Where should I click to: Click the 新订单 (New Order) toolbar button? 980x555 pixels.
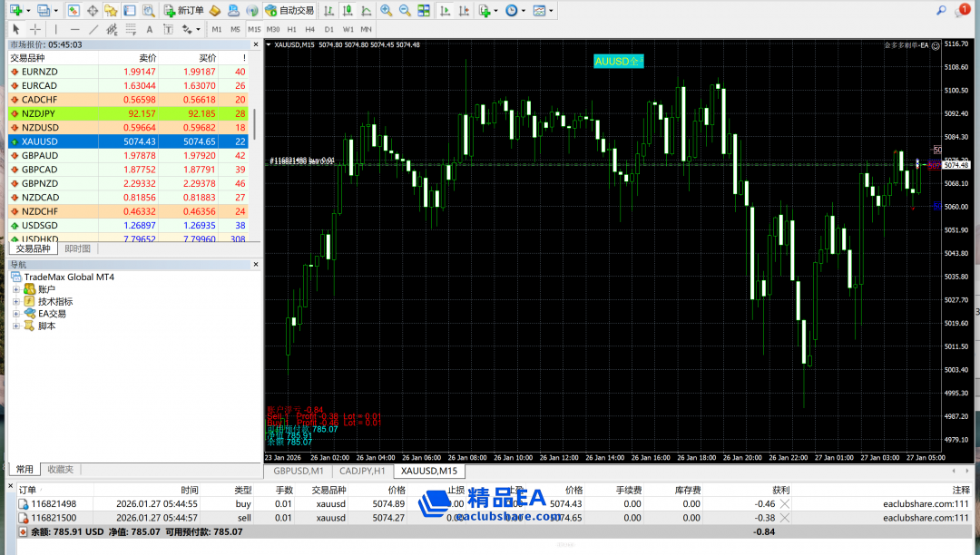185,11
